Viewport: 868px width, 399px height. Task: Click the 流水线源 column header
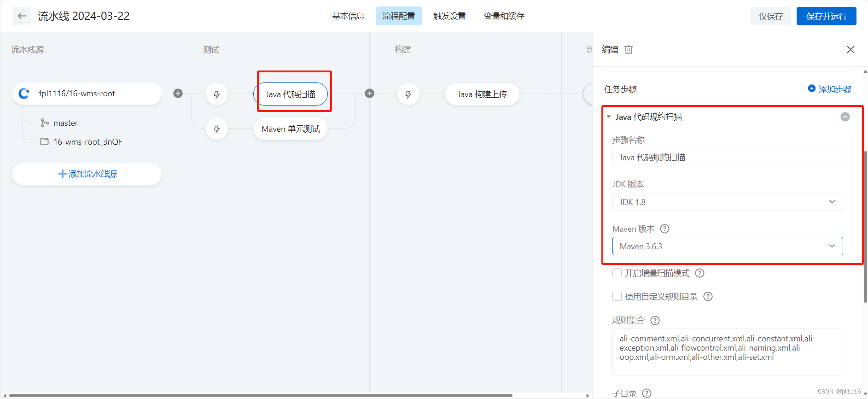28,50
